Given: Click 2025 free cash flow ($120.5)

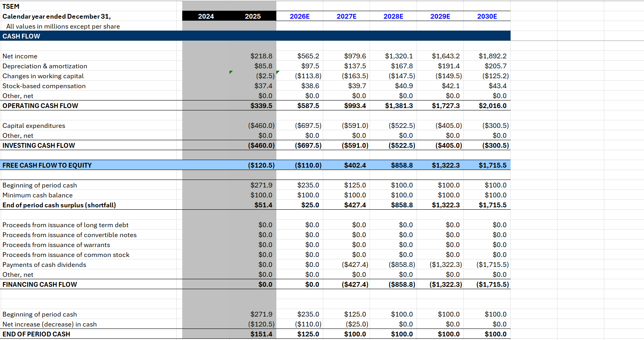Looking at the screenshot, I should [261, 165].
